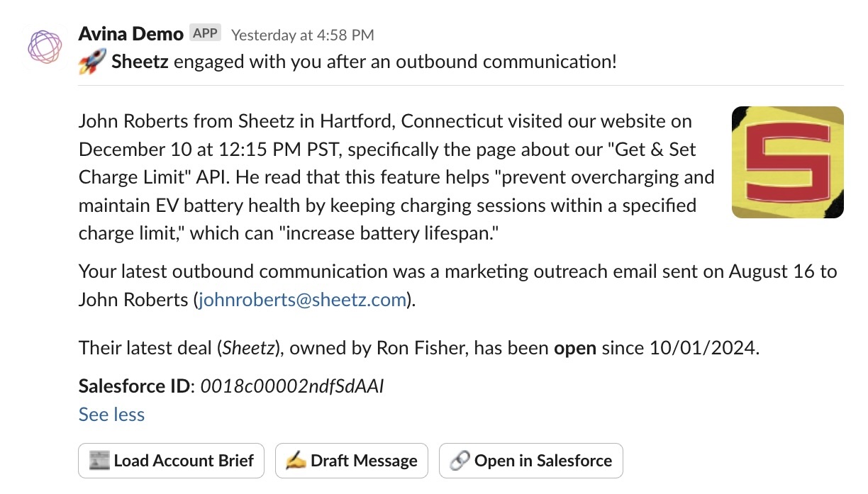Screen dimensions: 868x494
Task: Select the bold Sheetz name in the headline
Action: pyautogui.click(x=140, y=62)
